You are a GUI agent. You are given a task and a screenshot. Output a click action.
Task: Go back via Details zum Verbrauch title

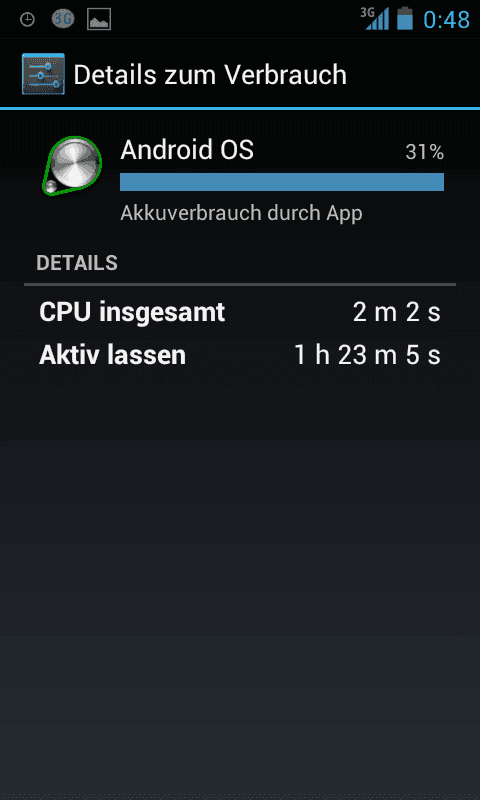tap(210, 75)
